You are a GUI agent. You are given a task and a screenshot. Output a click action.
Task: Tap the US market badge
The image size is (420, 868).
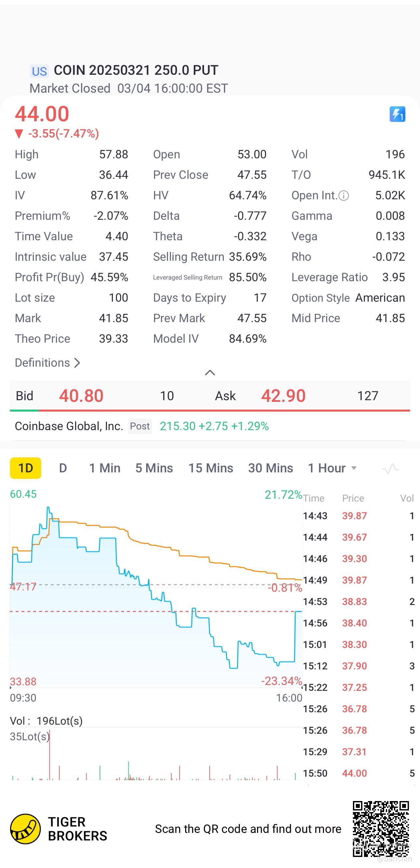pyautogui.click(x=39, y=71)
